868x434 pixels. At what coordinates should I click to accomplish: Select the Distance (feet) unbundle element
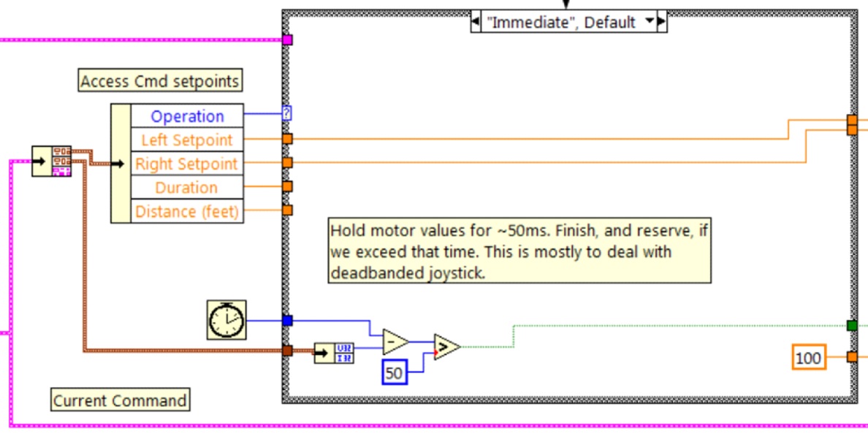click(x=187, y=211)
